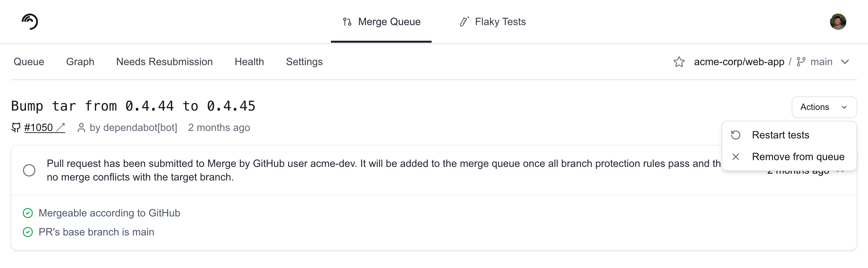This screenshot has height=268, width=868.
Task: Click the Restart tests refresh icon
Action: (x=735, y=135)
